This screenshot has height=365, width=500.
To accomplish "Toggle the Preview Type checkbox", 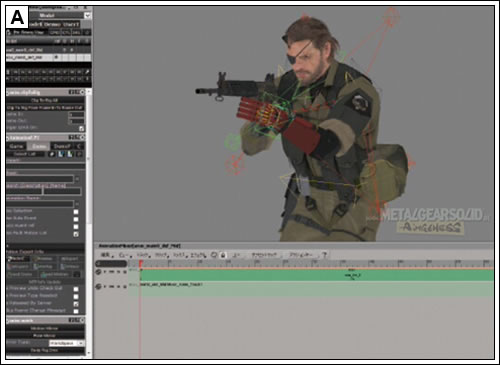I will [76, 297].
